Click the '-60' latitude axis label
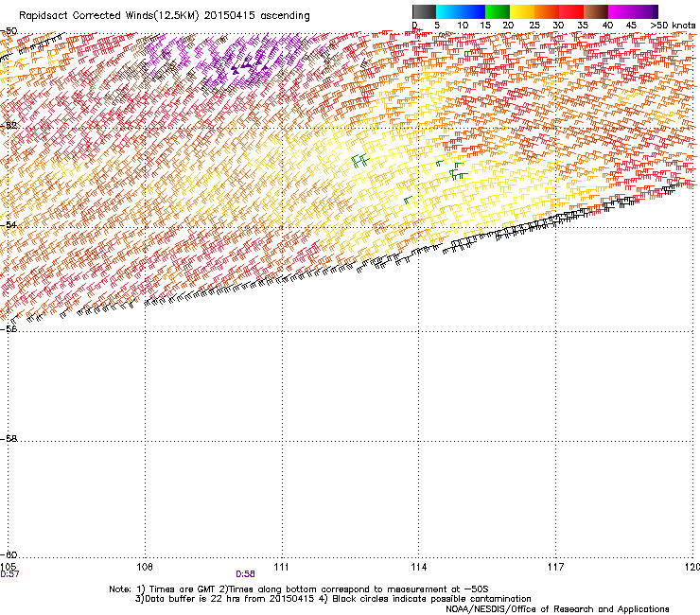Viewport: 700px width, 615px height. (9, 554)
